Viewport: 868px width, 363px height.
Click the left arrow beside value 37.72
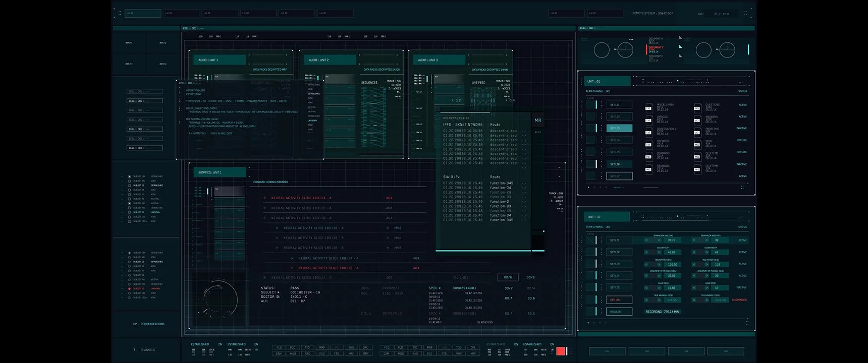(646, 240)
